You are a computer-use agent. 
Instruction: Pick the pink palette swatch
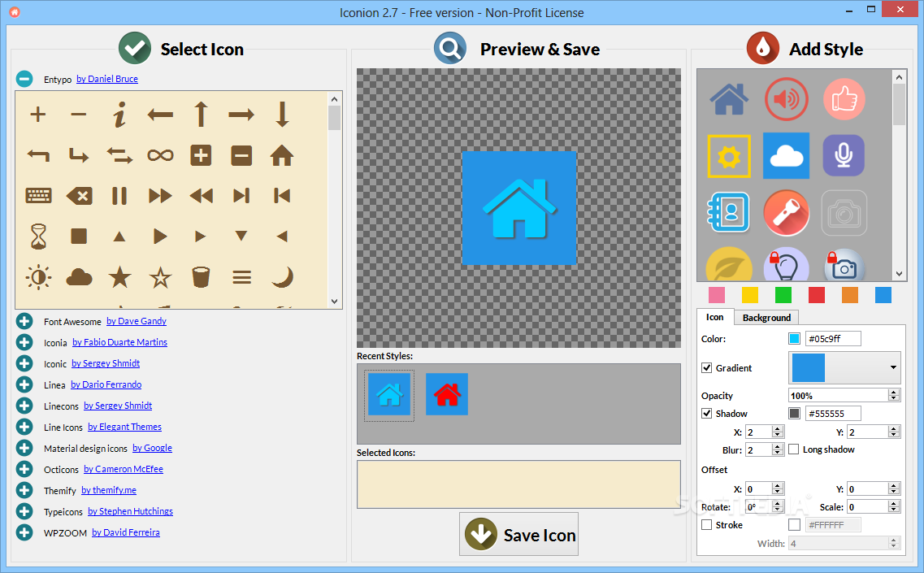(x=717, y=295)
